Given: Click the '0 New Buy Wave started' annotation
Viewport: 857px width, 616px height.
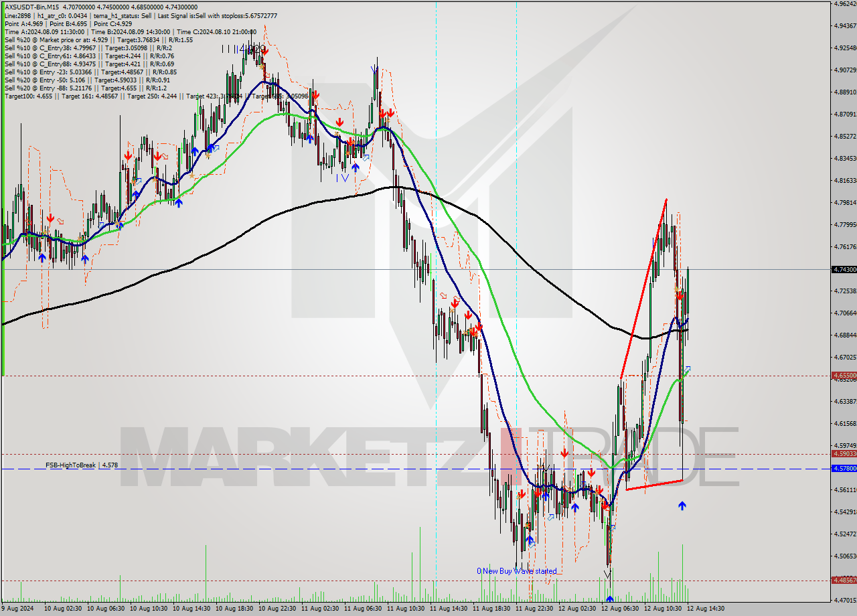Looking at the screenshot, I should point(516,571).
